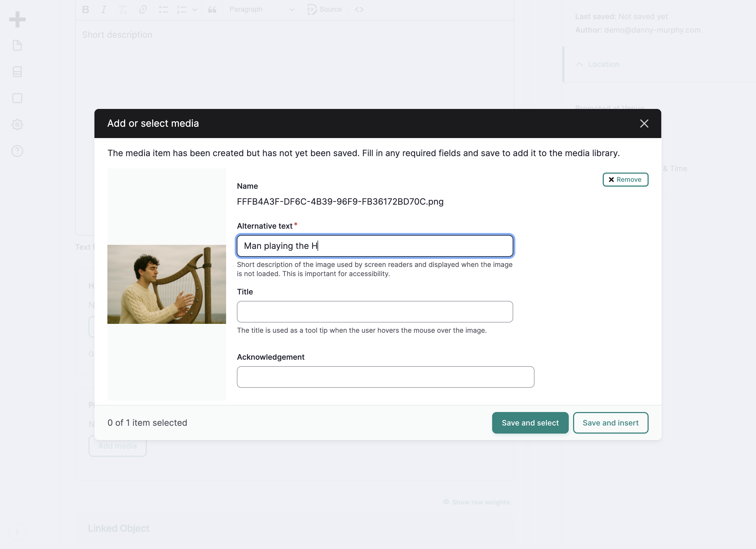Click the remove format icon
The height and width of the screenshot is (549, 756).
click(x=123, y=10)
